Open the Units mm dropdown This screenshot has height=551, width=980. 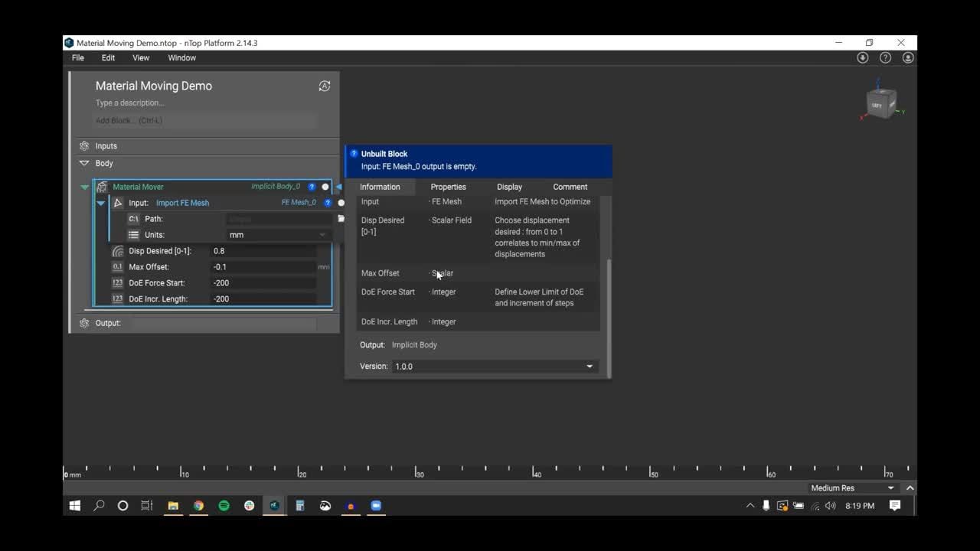[278, 235]
